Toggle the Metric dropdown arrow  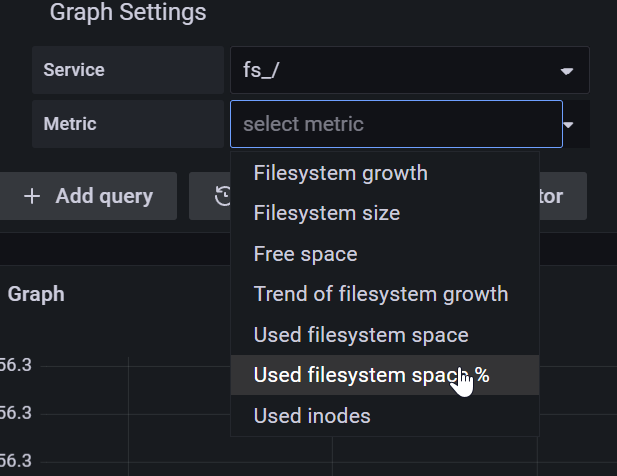click(x=568, y=125)
